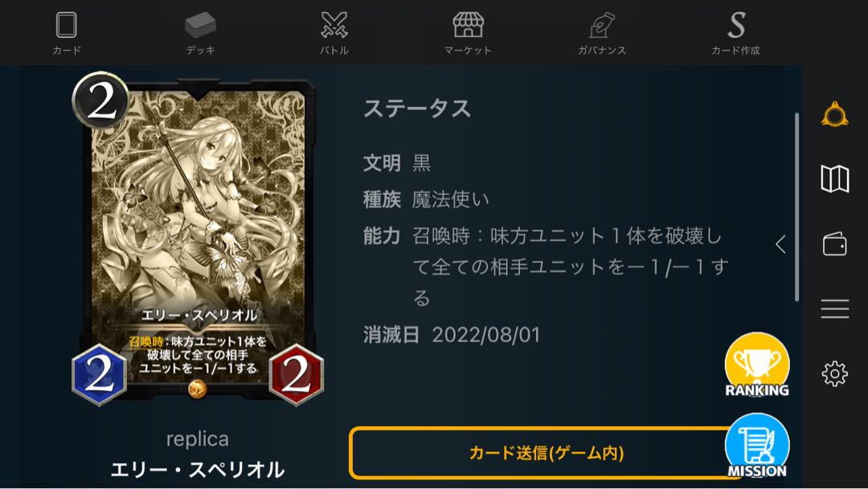The image size is (868, 489).
Task: Open the デッキ deck stack icon
Action: [200, 26]
